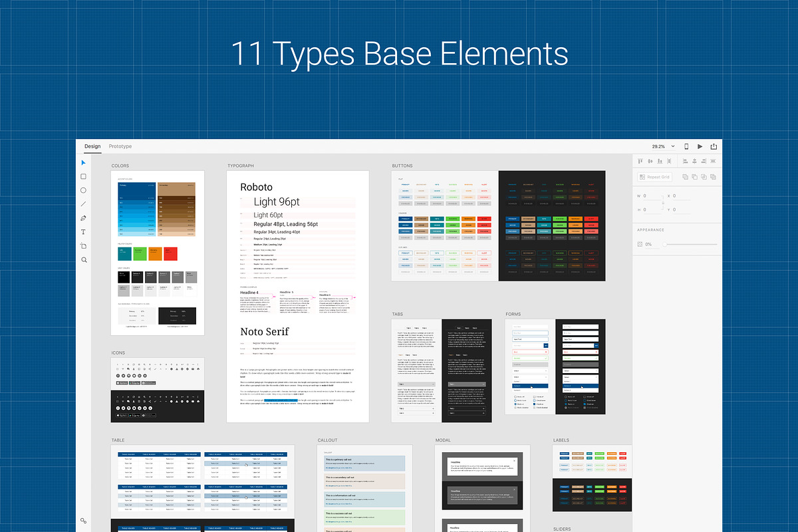Image resolution: width=798 pixels, height=532 pixels.
Task: Click the Primary blue swatch in Colors artboard
Action: [x=137, y=188]
